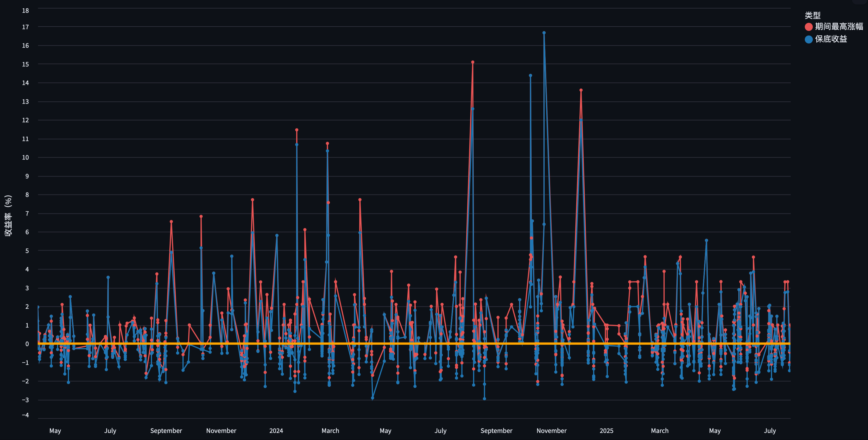Click the red peak point near 13.6
Image resolution: width=868 pixels, height=440 pixels.
581,90
